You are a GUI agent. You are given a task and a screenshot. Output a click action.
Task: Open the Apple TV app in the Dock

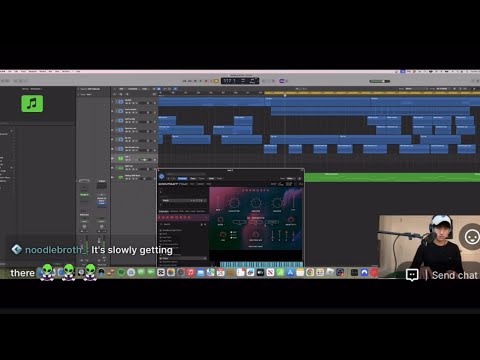point(260,272)
